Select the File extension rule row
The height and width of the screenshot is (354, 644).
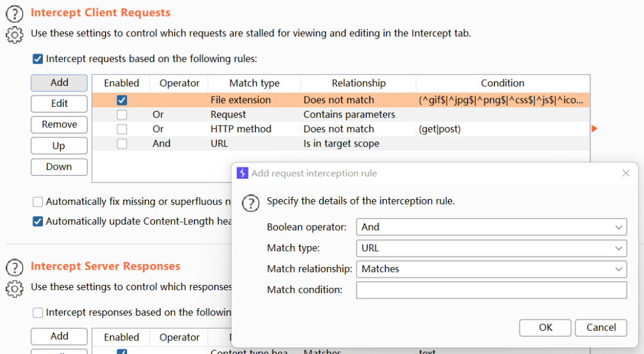tap(341, 100)
